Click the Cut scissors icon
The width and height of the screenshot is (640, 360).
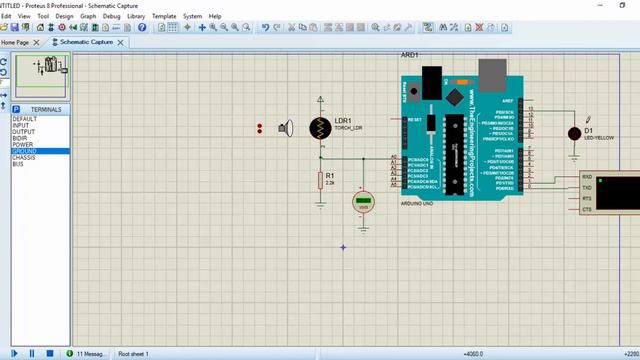291,27
